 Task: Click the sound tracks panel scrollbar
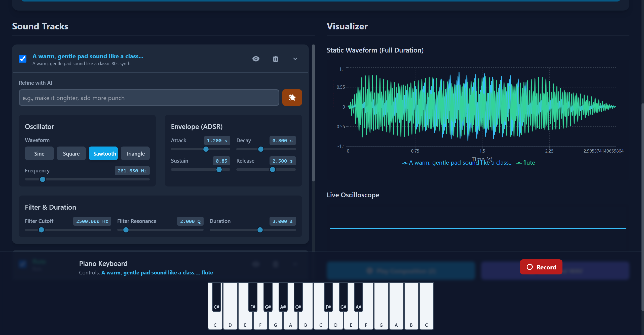(313, 113)
